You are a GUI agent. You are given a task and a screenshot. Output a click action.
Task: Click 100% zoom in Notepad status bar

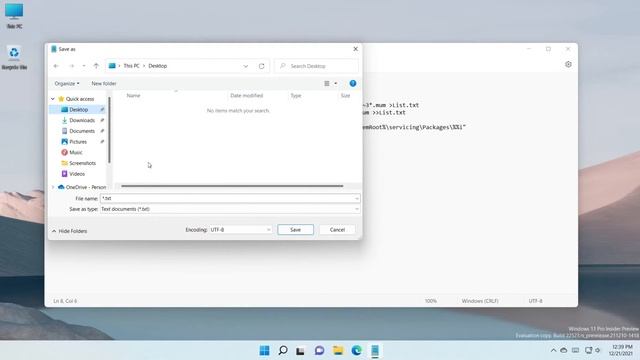point(431,301)
